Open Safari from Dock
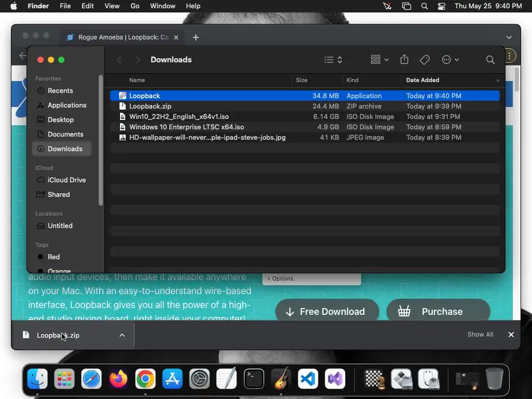Image resolution: width=532 pixels, height=399 pixels. point(91,379)
